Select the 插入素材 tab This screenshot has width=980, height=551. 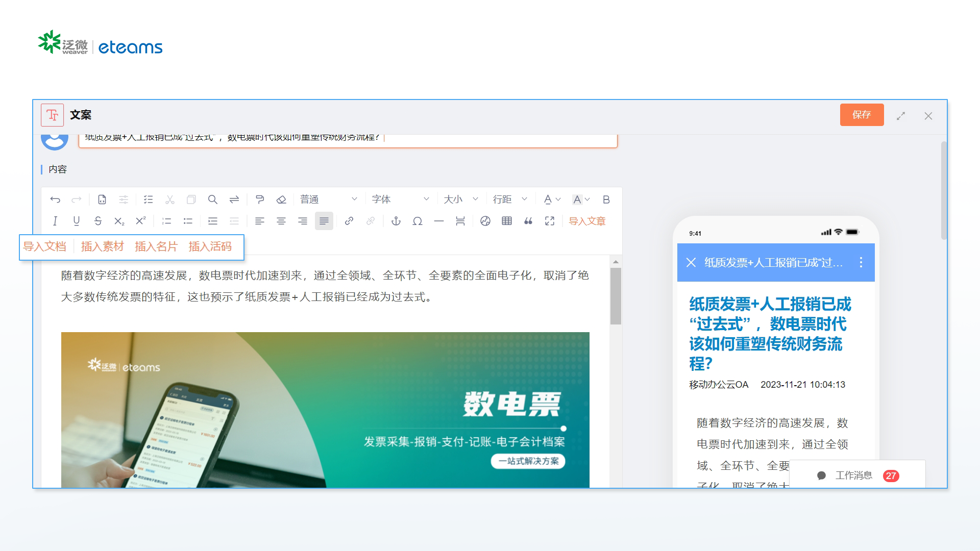click(x=102, y=246)
